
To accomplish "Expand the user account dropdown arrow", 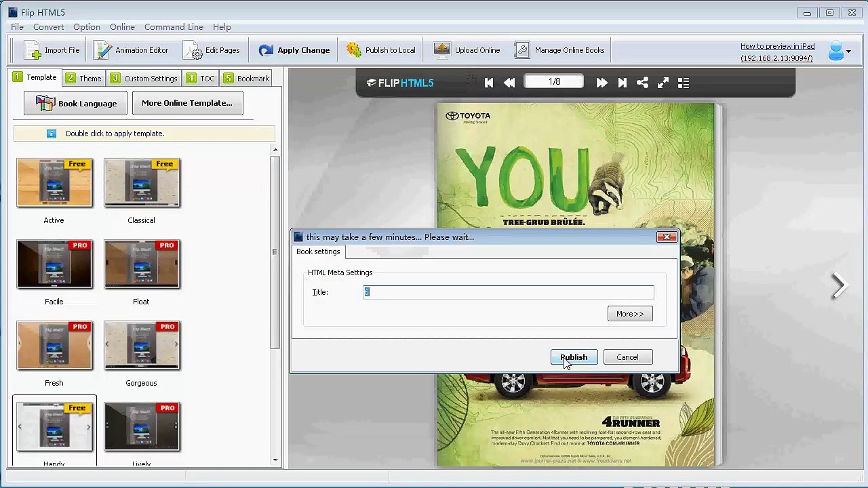I will click(848, 52).
